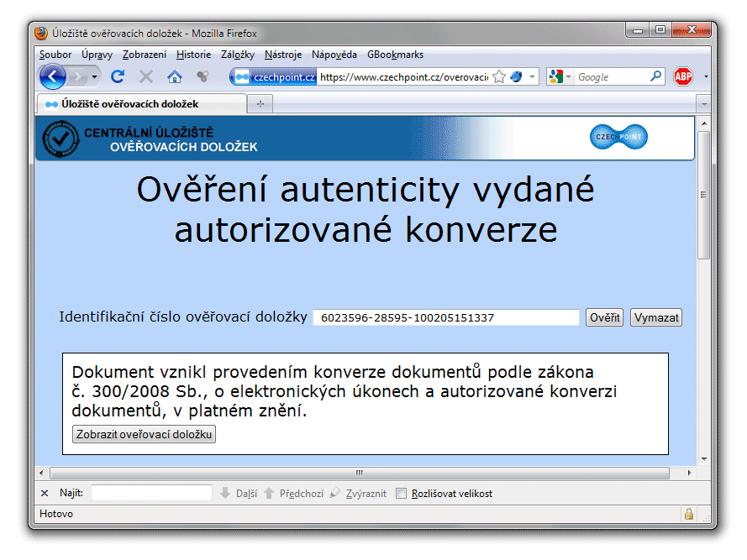Open the Nástroje menu
Image resolution: width=747 pixels, height=560 pixels.
[x=283, y=55]
